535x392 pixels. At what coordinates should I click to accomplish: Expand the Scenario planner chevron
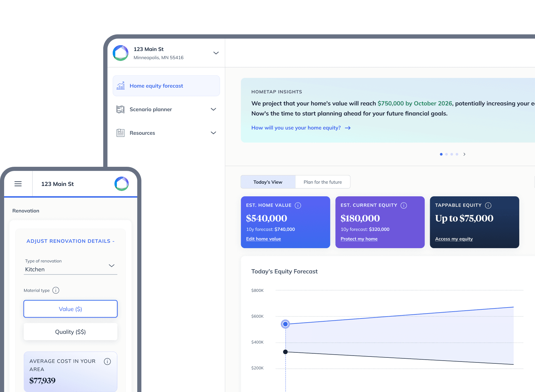pyautogui.click(x=213, y=109)
